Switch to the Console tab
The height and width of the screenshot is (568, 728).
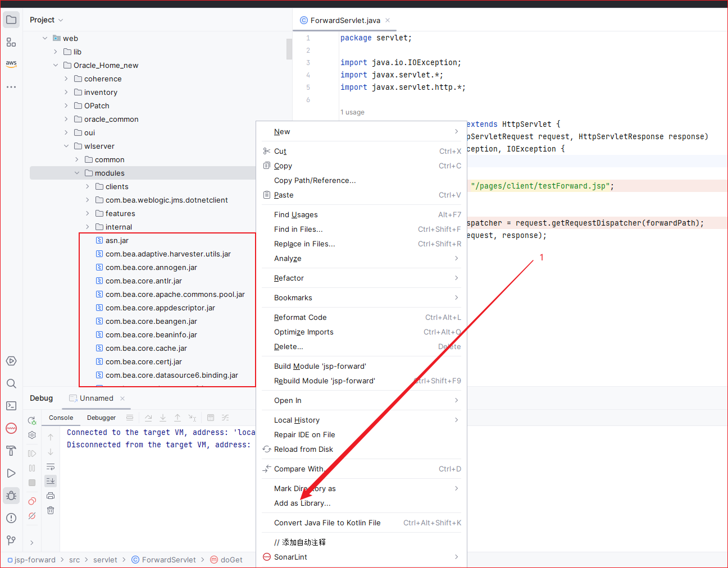point(61,418)
